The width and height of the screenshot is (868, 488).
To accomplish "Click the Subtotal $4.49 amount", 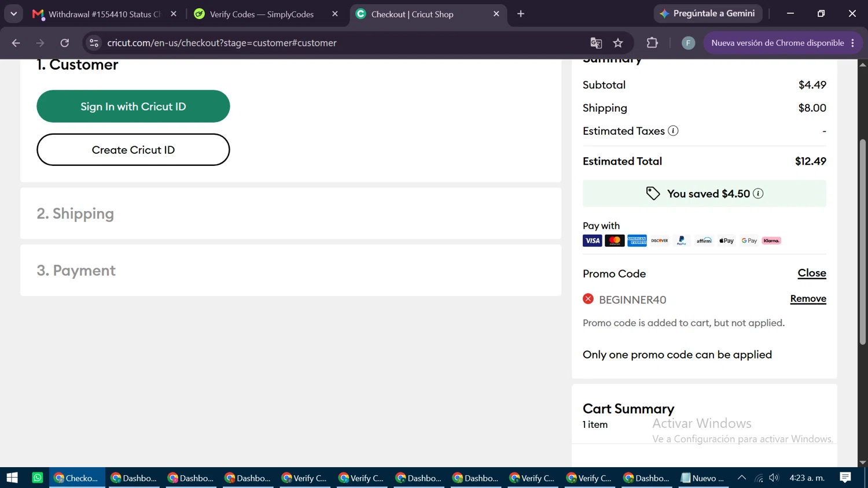I will [812, 85].
